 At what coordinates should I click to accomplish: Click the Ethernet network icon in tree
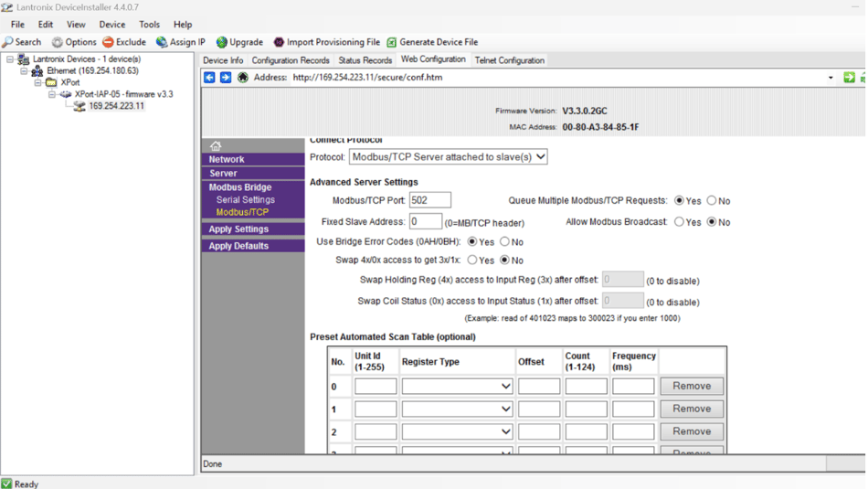(x=37, y=71)
